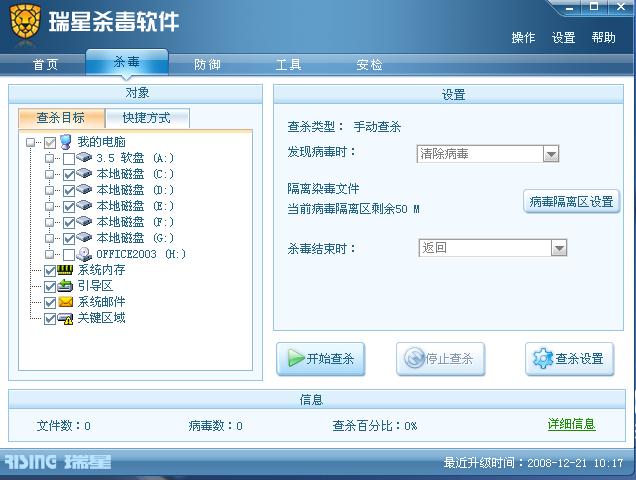Select the 查杀目标 sub-tab
Screen dimensions: 636x480
[x=61, y=118]
